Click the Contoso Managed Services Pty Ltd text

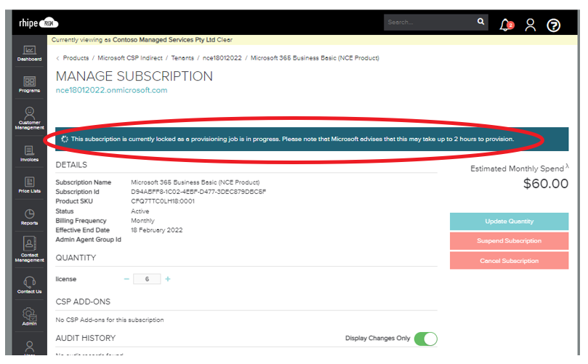164,40
